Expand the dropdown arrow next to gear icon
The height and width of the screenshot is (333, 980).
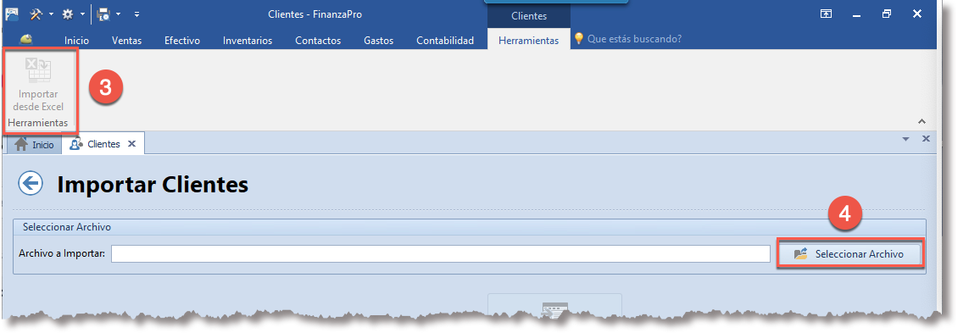[82, 14]
